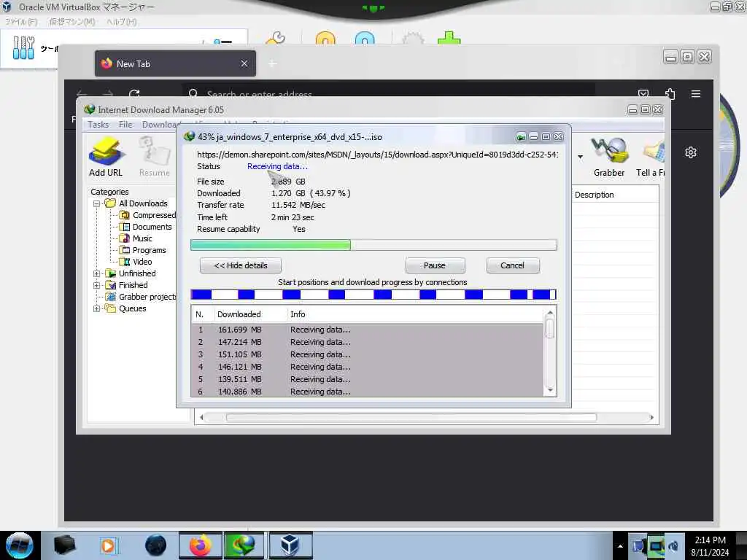Click the black folder taskbar icon
Screen dimensions: 747x560
tap(64, 545)
